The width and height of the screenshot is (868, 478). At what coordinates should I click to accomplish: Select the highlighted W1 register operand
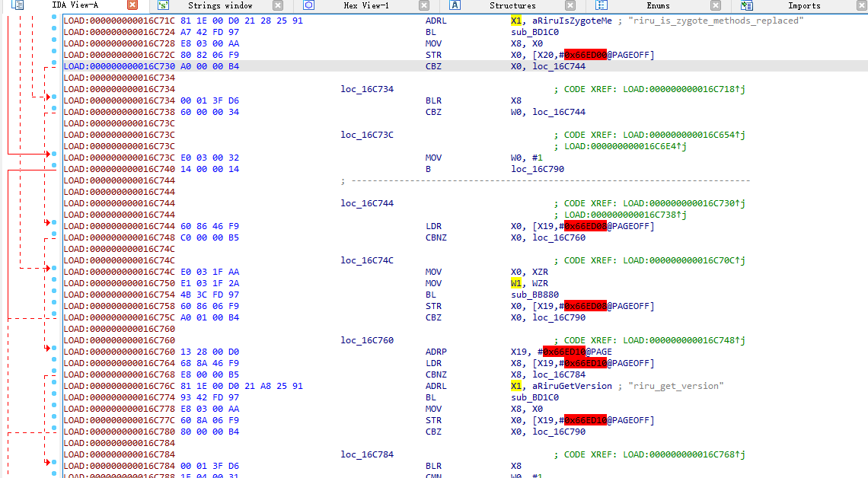[x=516, y=283]
